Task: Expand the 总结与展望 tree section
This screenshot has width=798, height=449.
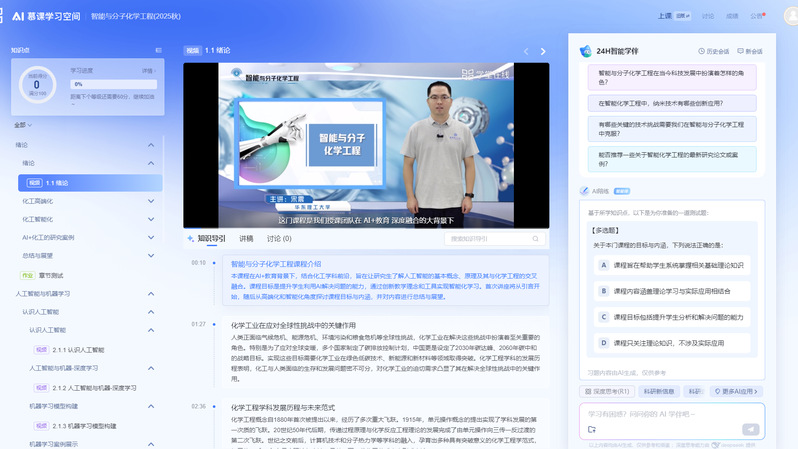Action: pos(151,255)
